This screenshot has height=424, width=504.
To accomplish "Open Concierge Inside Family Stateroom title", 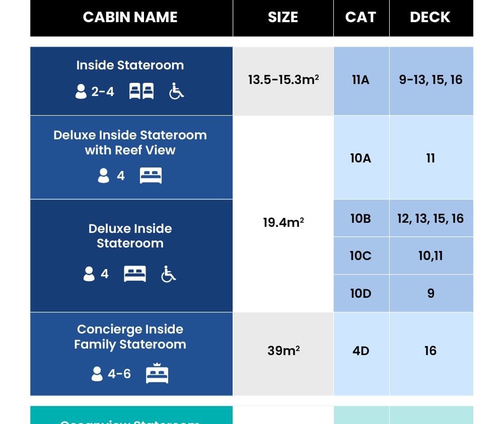I will coord(130,336).
